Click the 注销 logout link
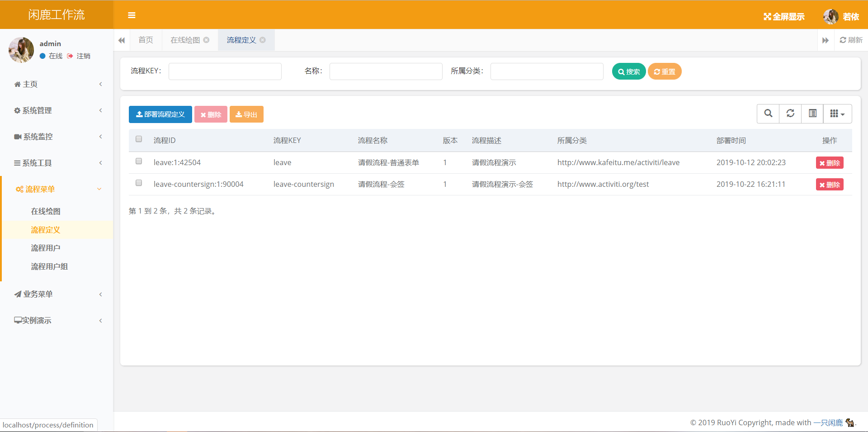 pos(79,56)
